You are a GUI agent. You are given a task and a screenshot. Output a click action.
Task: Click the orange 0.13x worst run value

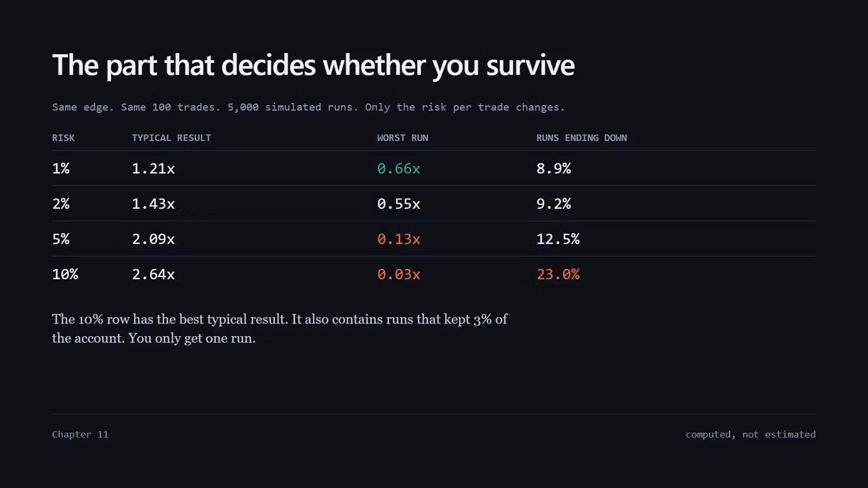point(399,239)
